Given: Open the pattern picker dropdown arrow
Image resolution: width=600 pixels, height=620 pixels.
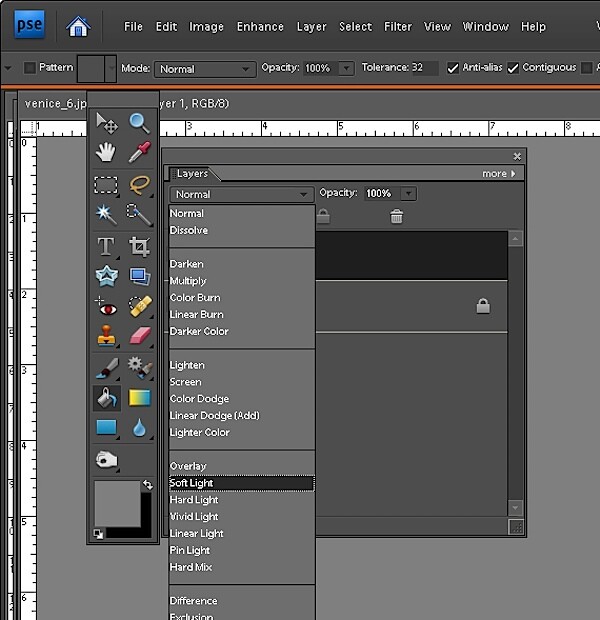Looking at the screenshot, I should (111, 68).
